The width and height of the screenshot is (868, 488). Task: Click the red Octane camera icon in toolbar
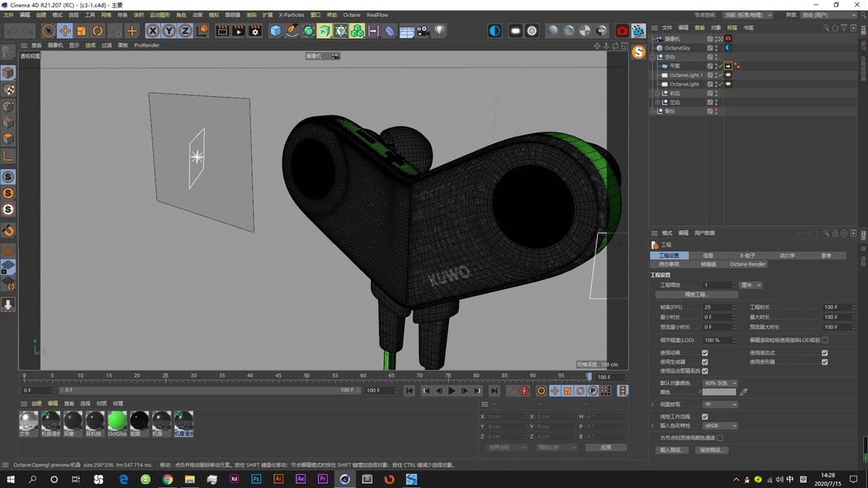(622, 31)
